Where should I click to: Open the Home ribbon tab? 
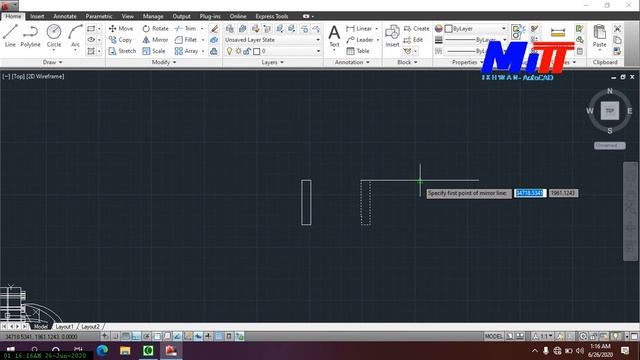[13, 16]
